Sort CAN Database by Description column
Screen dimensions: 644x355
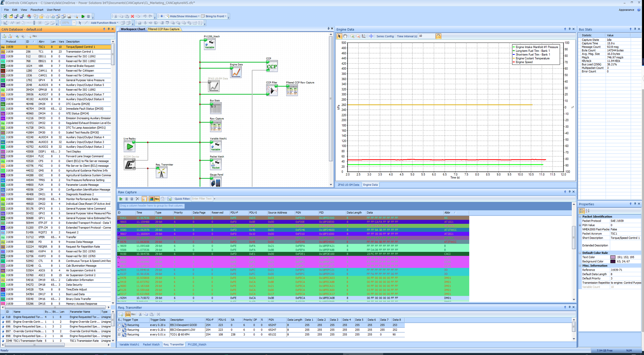click(x=88, y=42)
